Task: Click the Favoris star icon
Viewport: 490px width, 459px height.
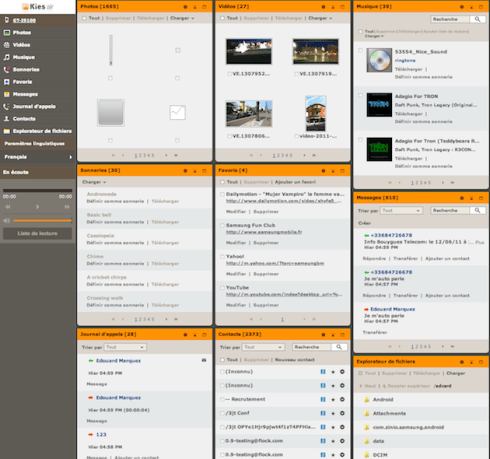Action: [x=7, y=82]
